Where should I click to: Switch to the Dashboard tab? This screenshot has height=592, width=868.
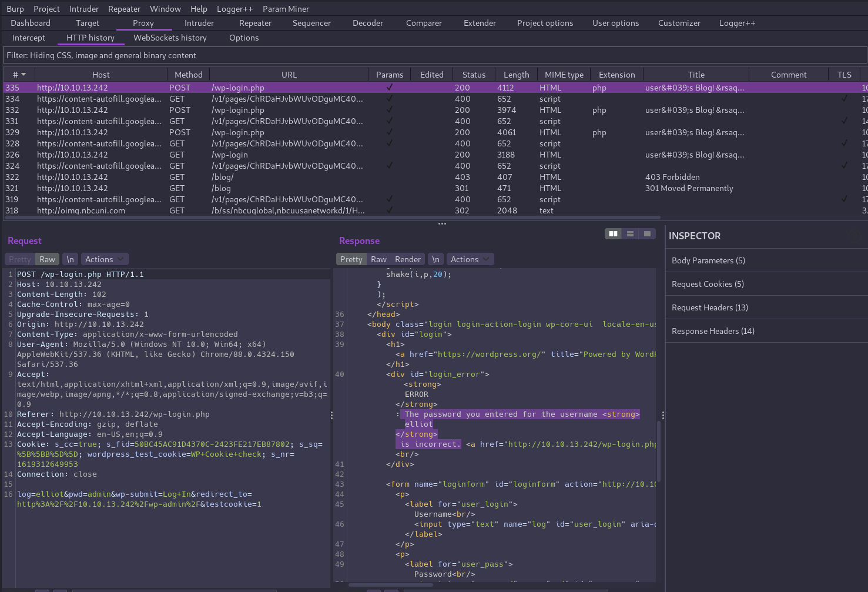coord(31,23)
